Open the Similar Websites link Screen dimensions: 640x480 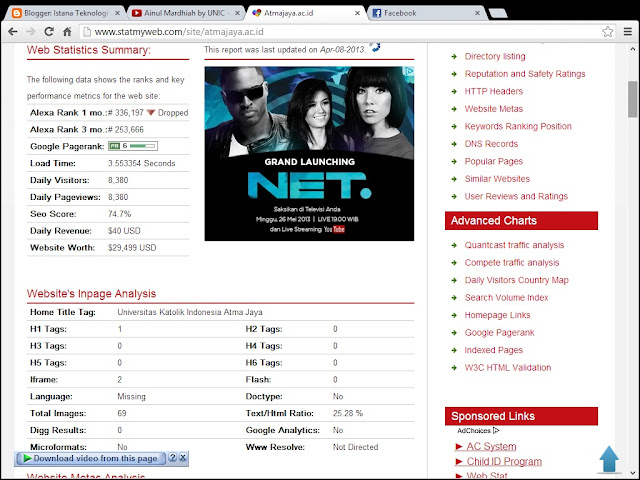[497, 179]
